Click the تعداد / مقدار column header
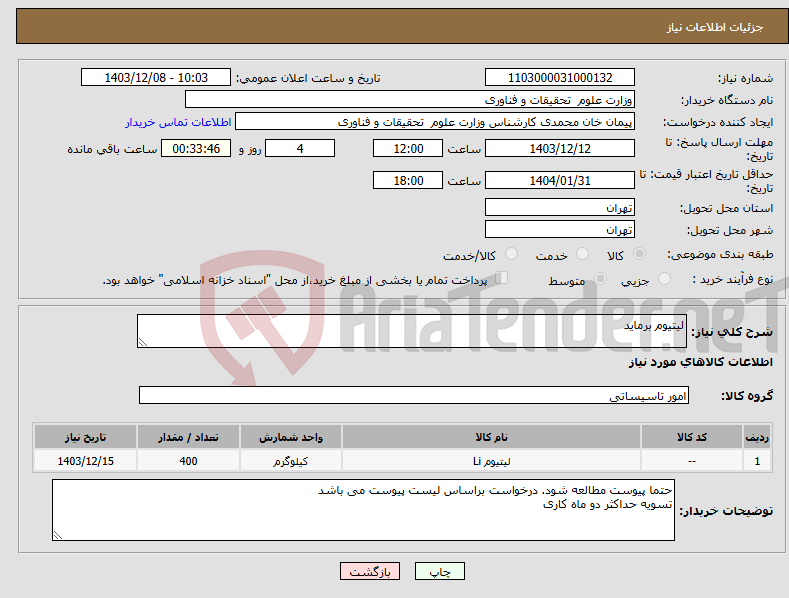 click(x=188, y=437)
